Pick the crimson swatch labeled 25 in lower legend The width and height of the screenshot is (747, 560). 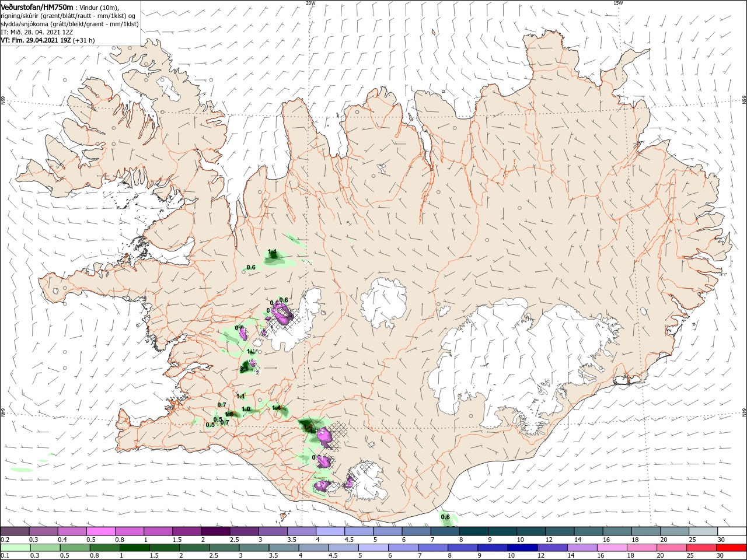click(701, 548)
